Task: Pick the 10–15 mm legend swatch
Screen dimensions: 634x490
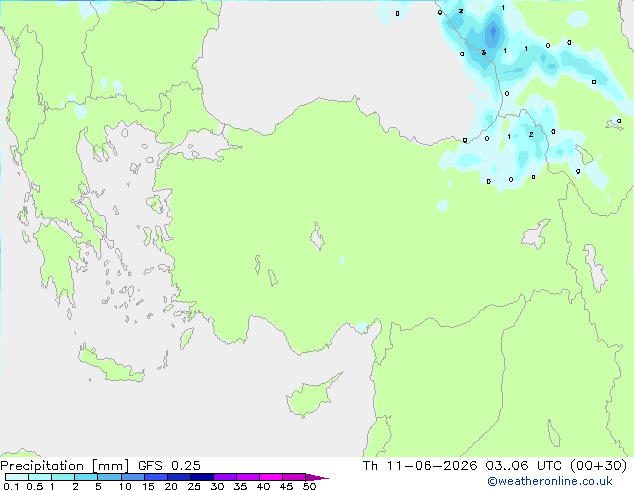Action: (133, 477)
